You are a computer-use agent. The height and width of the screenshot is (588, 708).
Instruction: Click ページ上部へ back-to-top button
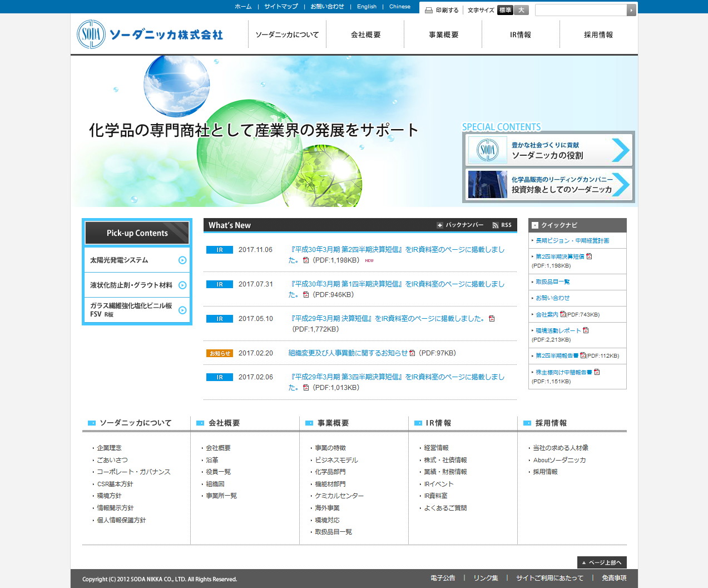tap(602, 562)
